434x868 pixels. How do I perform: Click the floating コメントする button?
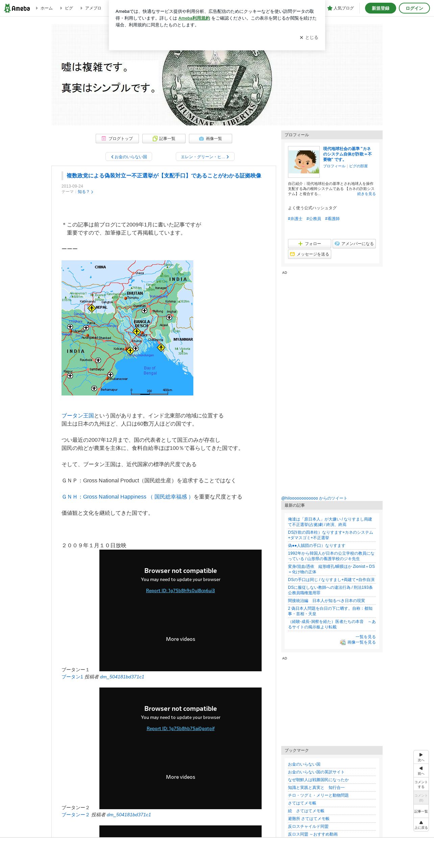click(421, 784)
